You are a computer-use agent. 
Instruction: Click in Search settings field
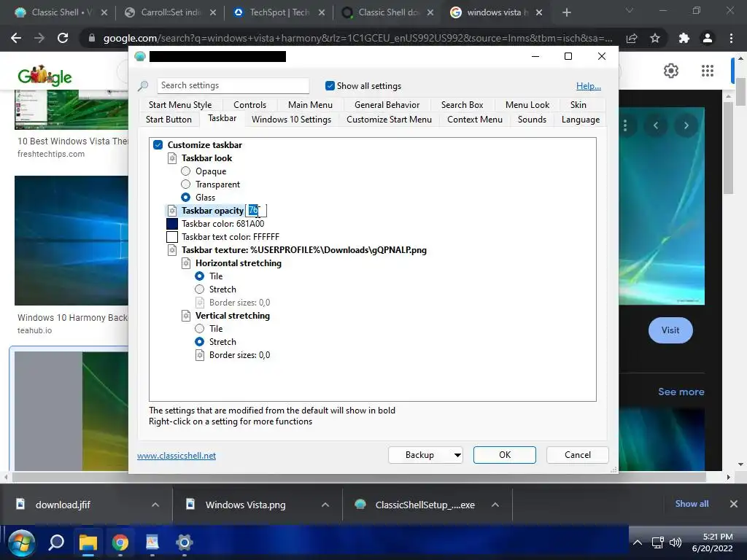coord(233,86)
